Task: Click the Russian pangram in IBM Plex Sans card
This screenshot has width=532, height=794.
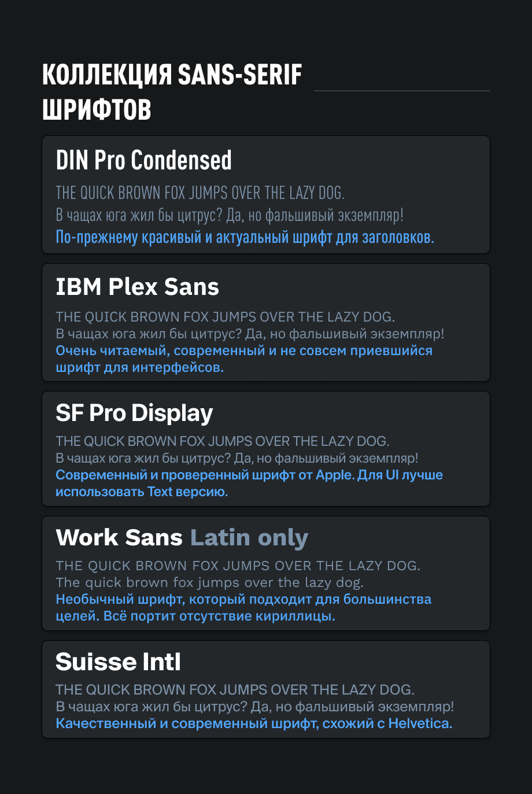Action: (x=250, y=334)
